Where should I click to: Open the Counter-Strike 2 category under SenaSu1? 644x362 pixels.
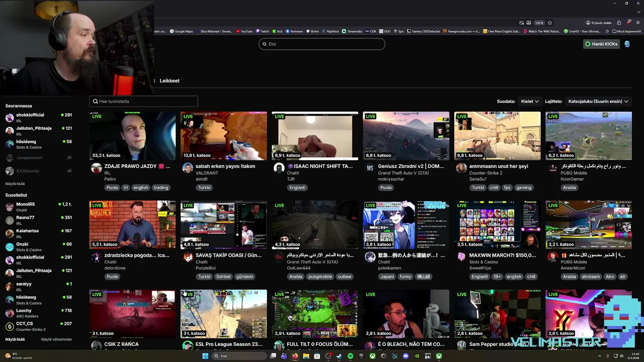point(486,173)
